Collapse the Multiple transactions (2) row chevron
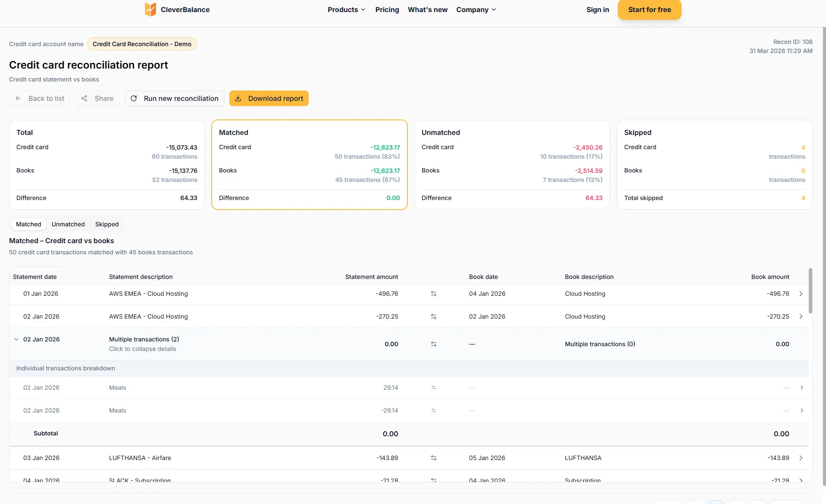The image size is (826, 504). (x=16, y=339)
